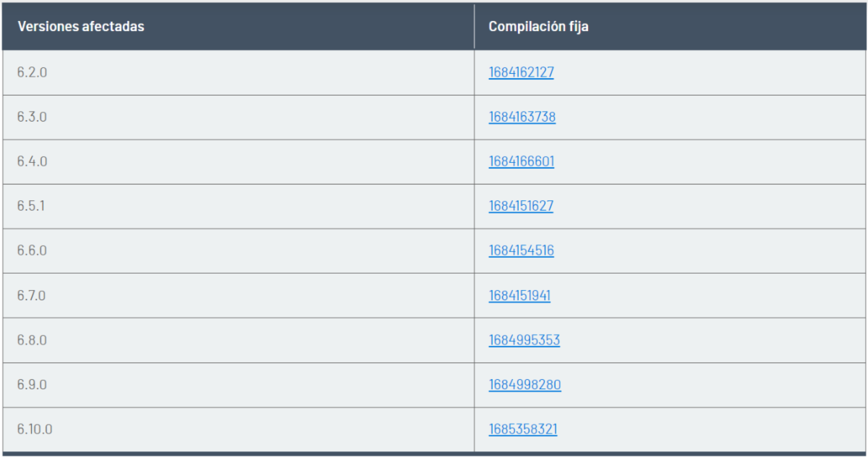Open build link 1684154516
This screenshot has width=868, height=458.
tap(521, 251)
